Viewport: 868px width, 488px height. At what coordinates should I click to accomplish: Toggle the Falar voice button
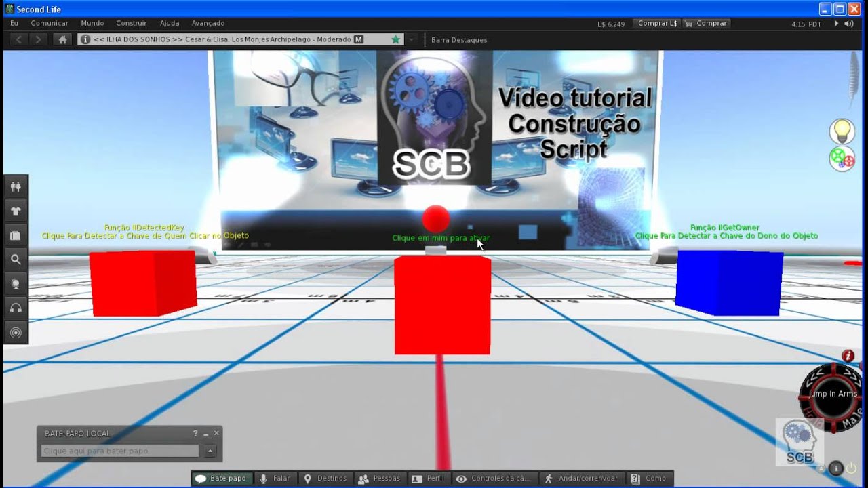(275, 479)
